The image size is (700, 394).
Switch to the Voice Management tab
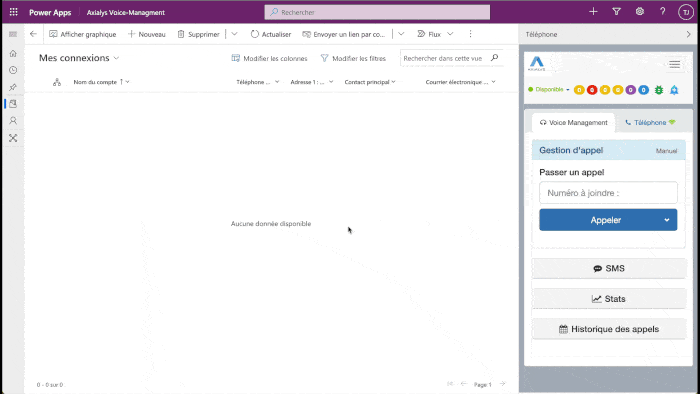(573, 123)
